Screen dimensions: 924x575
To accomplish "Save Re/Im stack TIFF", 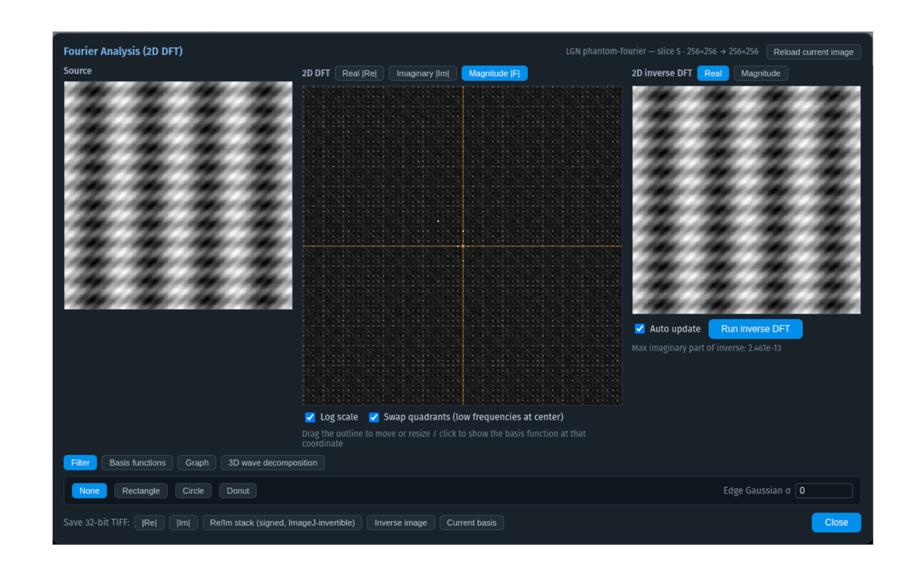I will click(x=282, y=523).
